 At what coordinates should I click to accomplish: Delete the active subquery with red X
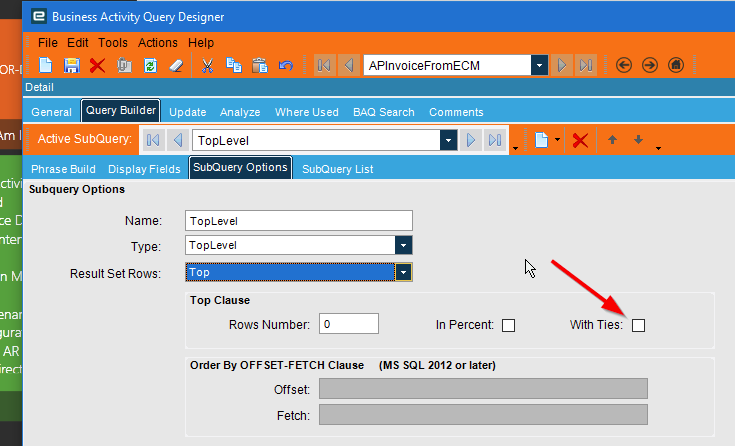point(580,140)
